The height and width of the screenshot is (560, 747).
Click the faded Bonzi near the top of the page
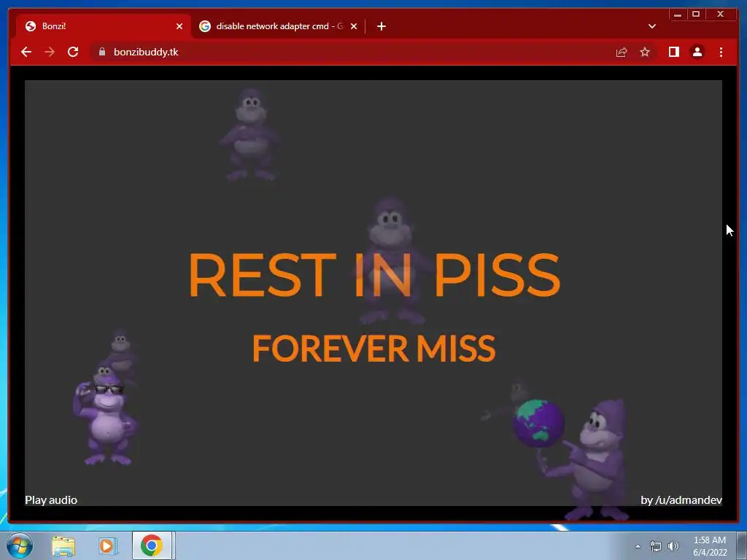249,135
